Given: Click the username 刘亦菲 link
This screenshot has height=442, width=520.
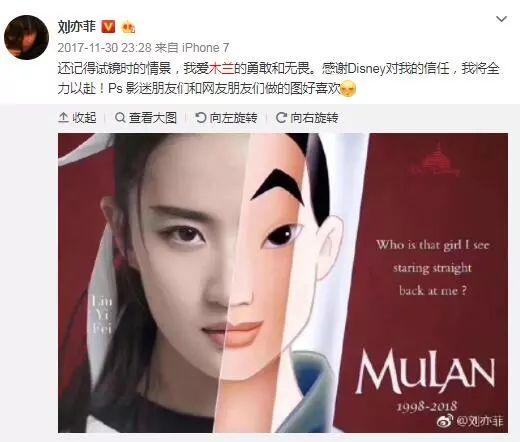Looking at the screenshot, I should pyautogui.click(x=77, y=27).
